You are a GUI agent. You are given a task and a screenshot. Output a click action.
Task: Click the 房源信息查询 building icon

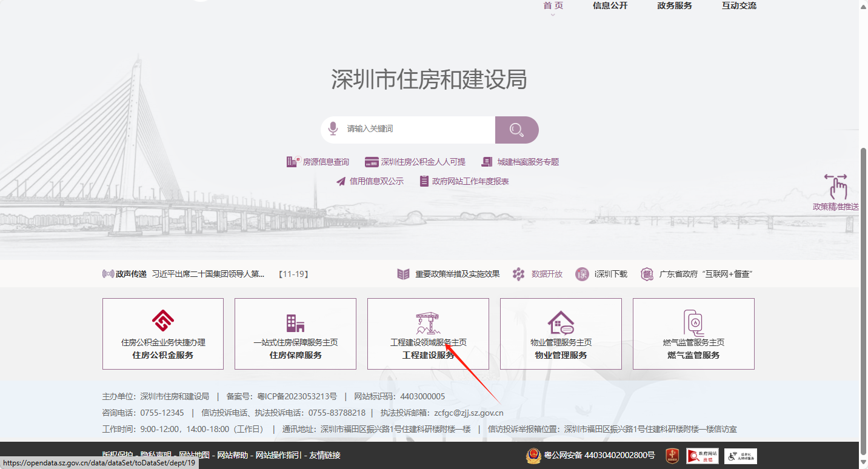pyautogui.click(x=293, y=162)
